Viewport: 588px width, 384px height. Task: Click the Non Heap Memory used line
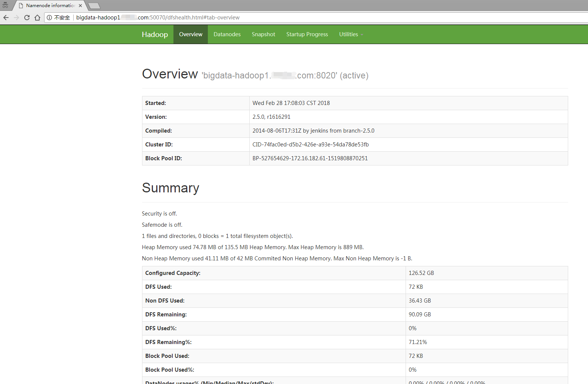tap(277, 258)
